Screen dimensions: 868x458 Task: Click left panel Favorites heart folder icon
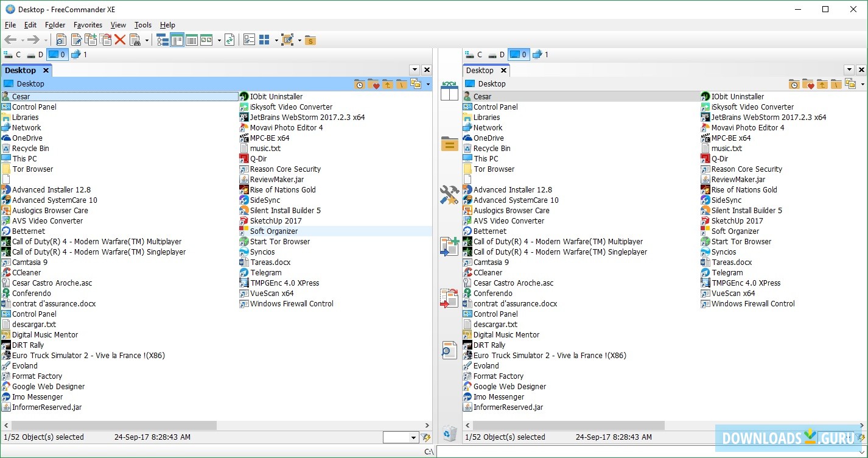click(x=373, y=84)
